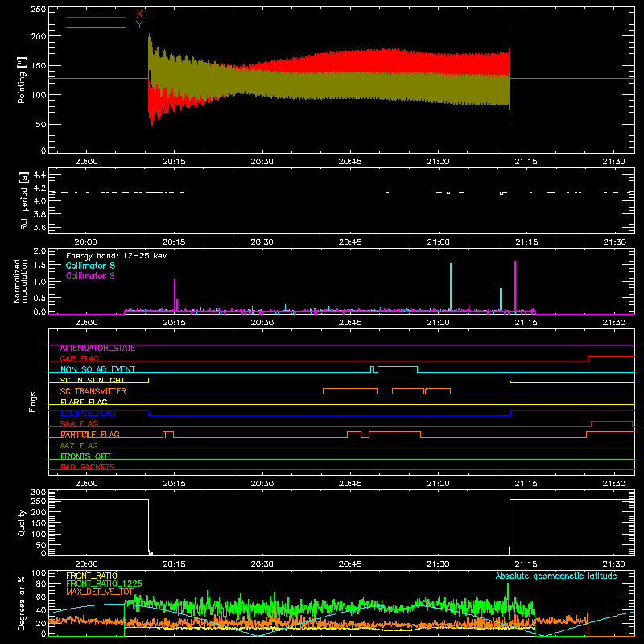The width and height of the screenshot is (644, 644).
Task: Click the Normalized modulation axis title
Action: click(x=20, y=281)
